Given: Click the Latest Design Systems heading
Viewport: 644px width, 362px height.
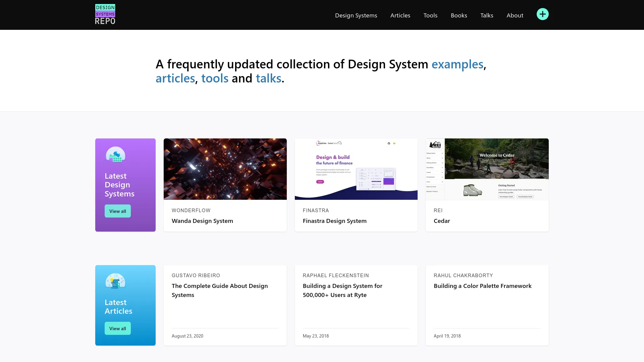Looking at the screenshot, I should (x=119, y=185).
